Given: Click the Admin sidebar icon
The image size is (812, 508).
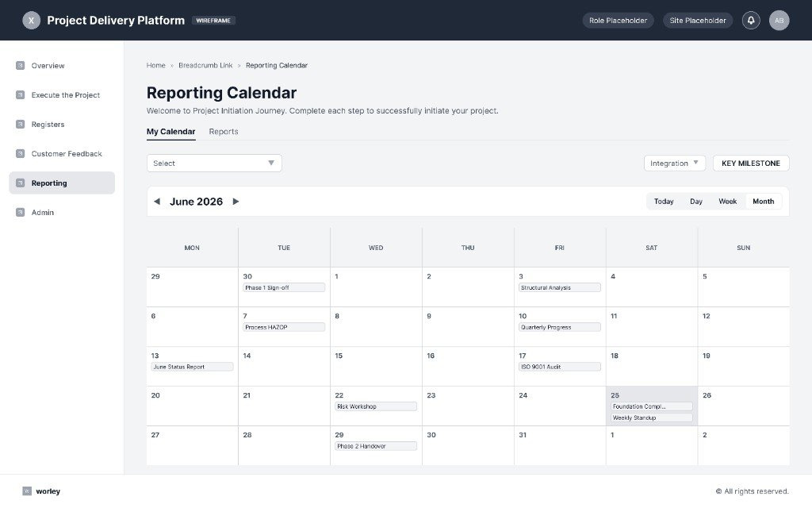Looking at the screenshot, I should point(20,212).
